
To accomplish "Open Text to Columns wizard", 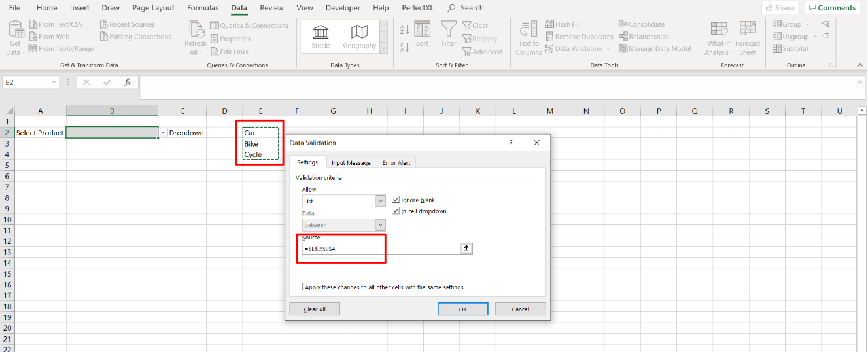I will (x=529, y=38).
